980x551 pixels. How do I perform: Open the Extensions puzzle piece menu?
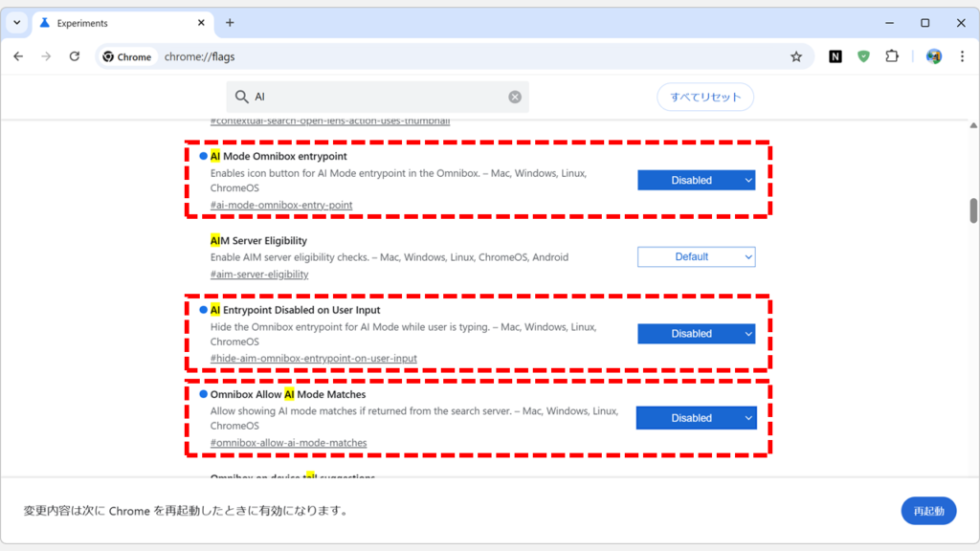(892, 56)
